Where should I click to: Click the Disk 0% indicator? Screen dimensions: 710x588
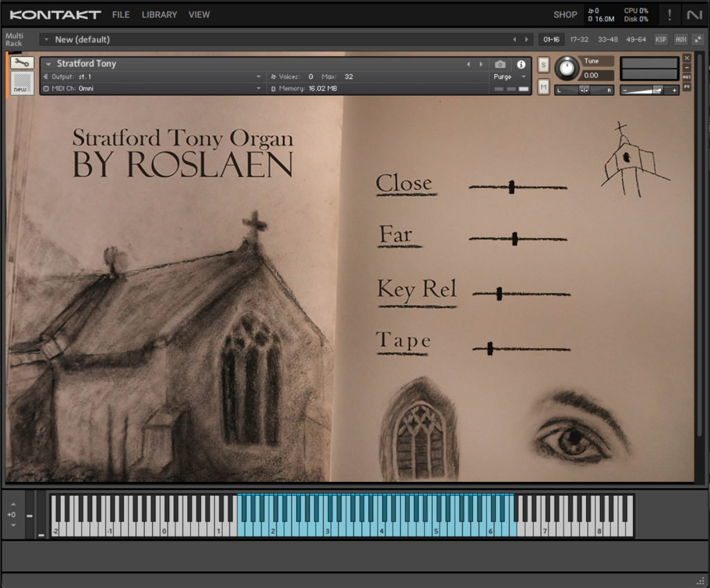[636, 19]
